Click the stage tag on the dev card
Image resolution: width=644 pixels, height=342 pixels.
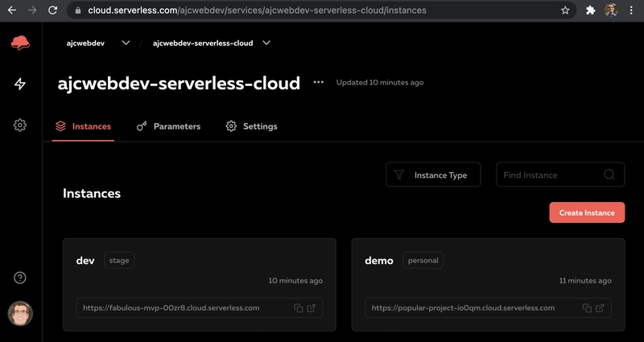pos(119,260)
